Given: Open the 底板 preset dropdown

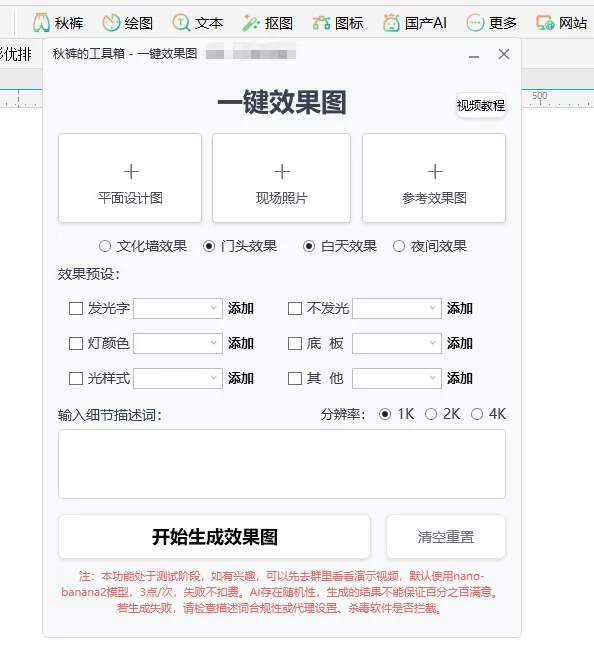Looking at the screenshot, I should 397,344.
